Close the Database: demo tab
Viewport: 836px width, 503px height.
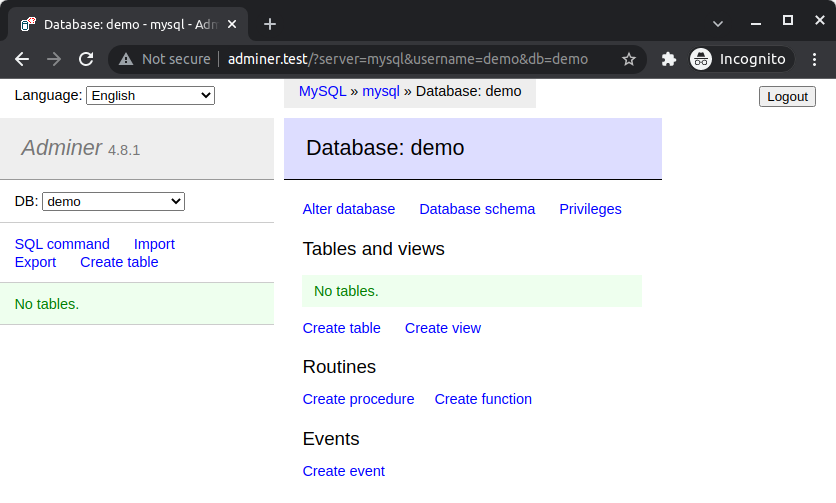coord(232,25)
